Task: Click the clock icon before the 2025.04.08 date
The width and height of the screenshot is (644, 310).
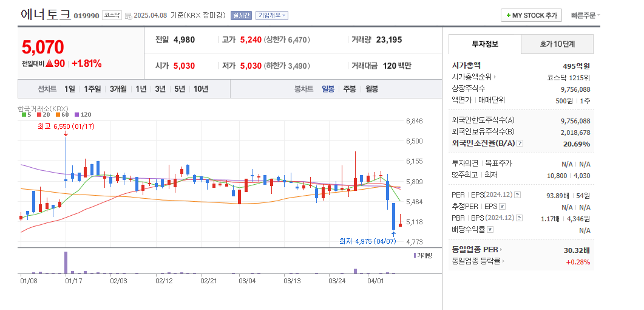Action: 129,16
